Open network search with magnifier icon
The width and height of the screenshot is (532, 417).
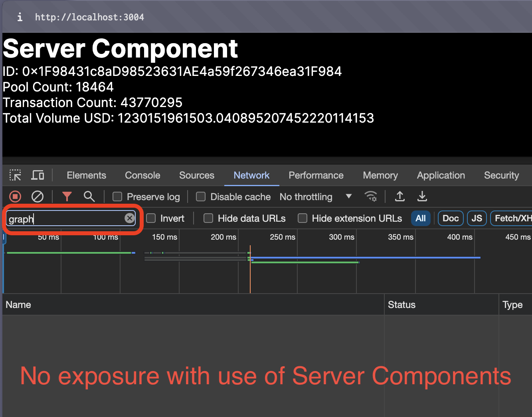pyautogui.click(x=89, y=197)
